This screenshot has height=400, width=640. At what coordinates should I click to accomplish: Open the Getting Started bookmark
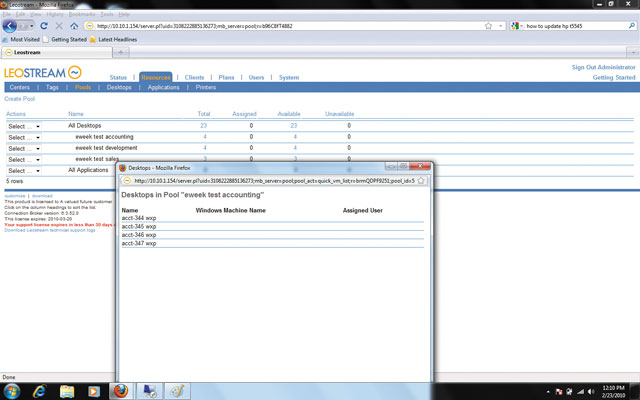pos(64,40)
